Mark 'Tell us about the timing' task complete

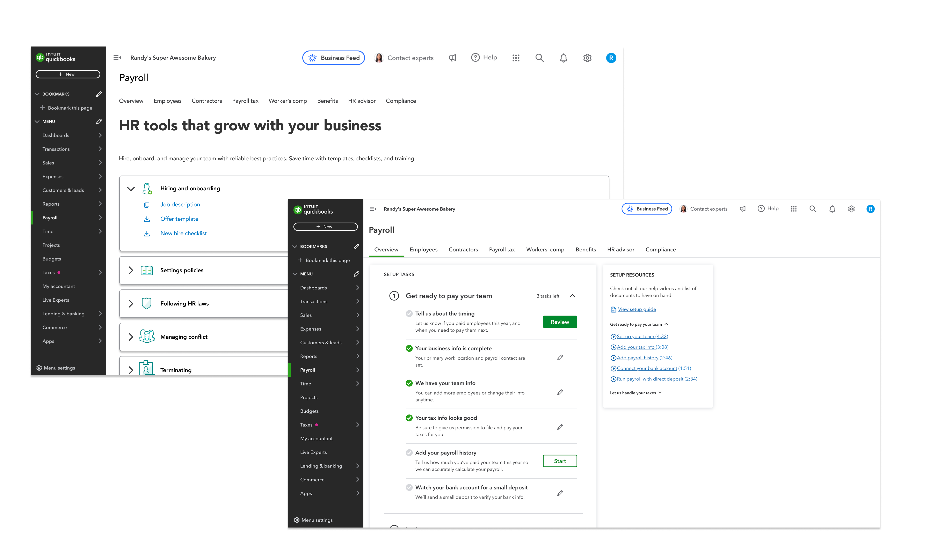pos(409,313)
